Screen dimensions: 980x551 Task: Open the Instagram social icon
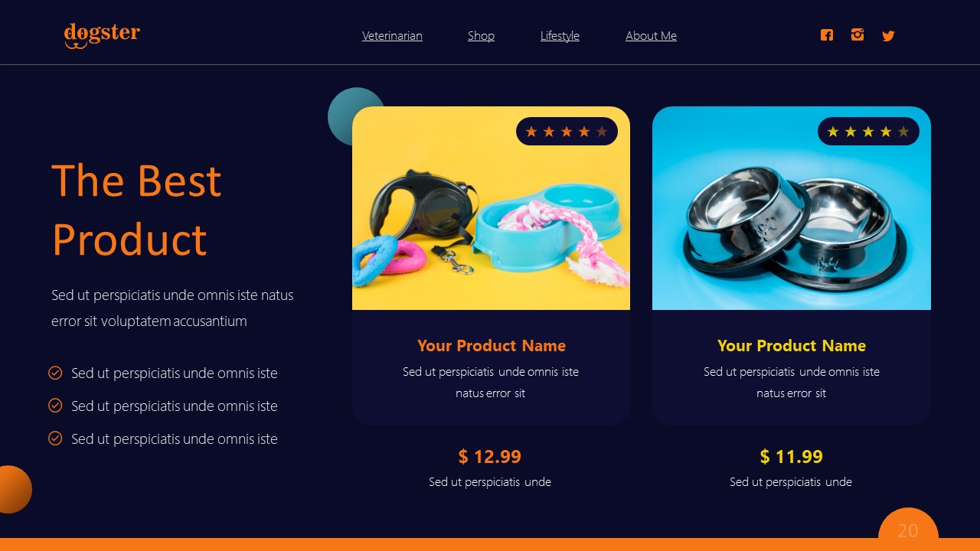pos(857,34)
